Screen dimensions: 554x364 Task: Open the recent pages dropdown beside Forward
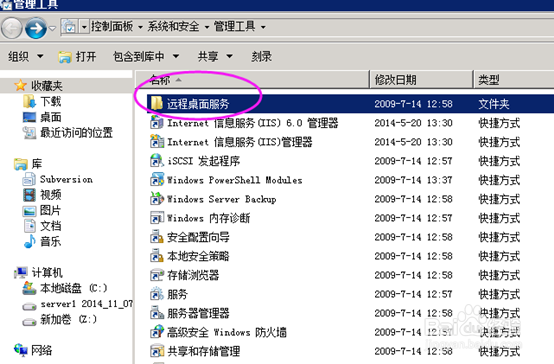pos(53,28)
